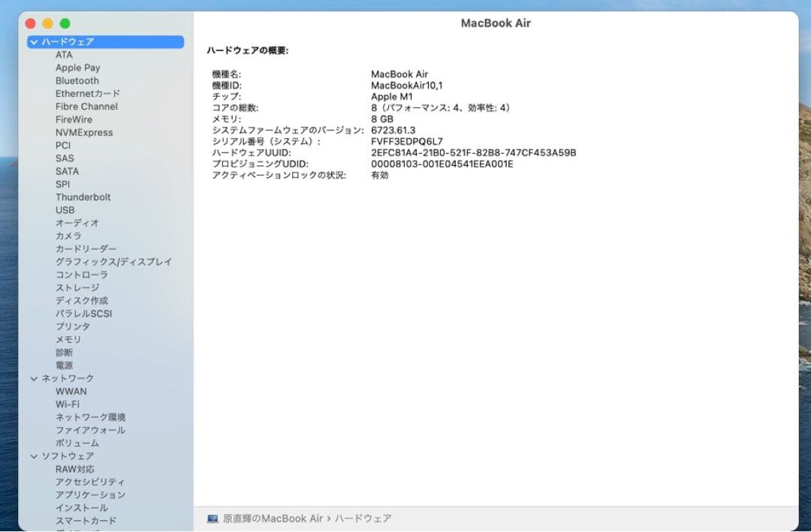The height and width of the screenshot is (532, 811).
Task: Open the Wi-Fi network report
Action: 68,404
